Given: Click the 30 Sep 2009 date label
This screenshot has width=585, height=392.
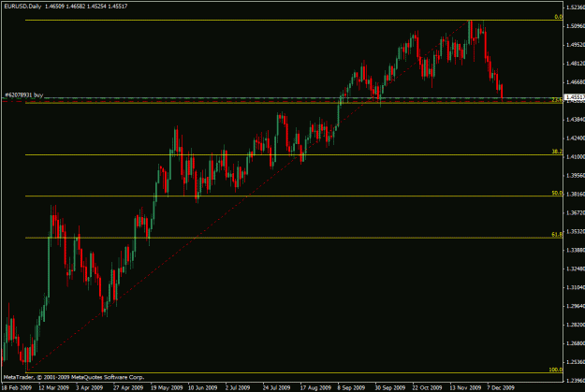Looking at the screenshot, I should (x=390, y=388).
